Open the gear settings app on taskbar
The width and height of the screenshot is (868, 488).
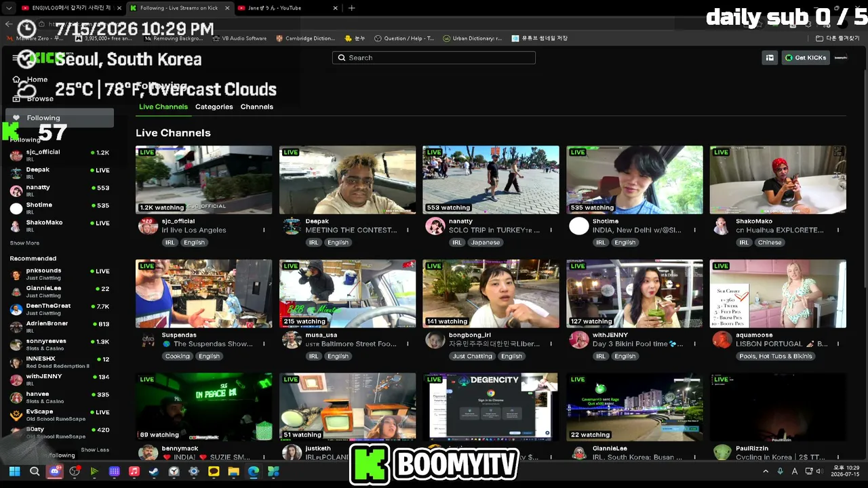194,472
